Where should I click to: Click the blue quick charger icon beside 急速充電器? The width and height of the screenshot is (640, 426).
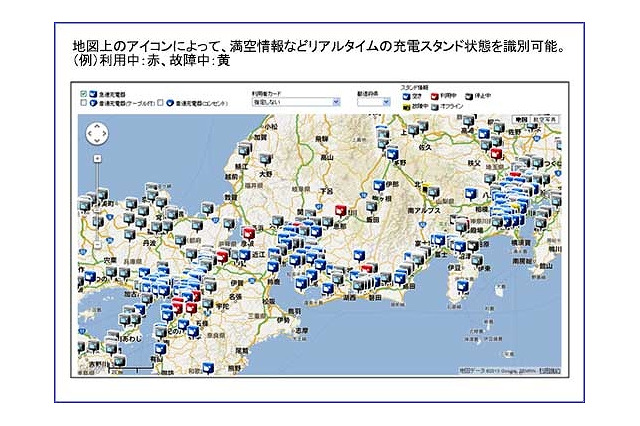tap(93, 94)
